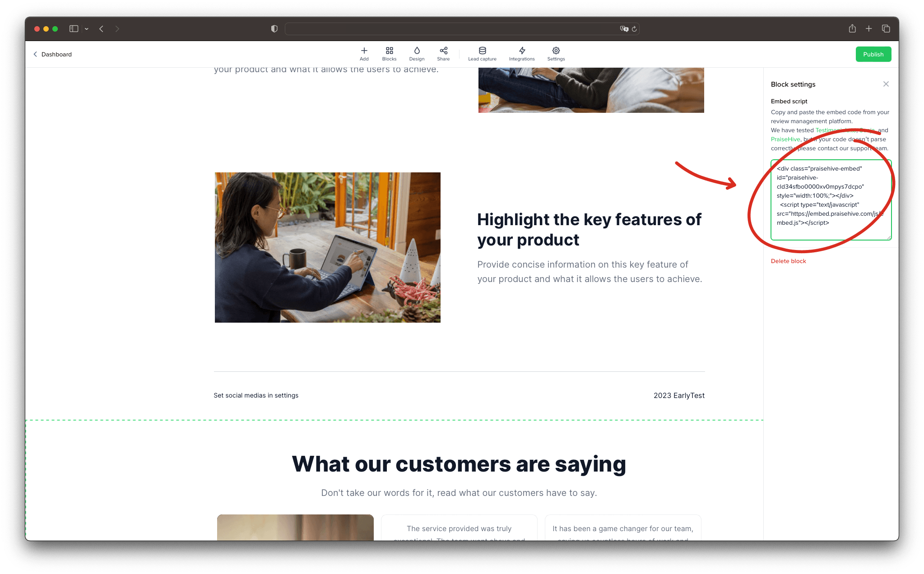Click 'The service provided was truly' testimonial
This screenshot has width=924, height=574.
[459, 528]
